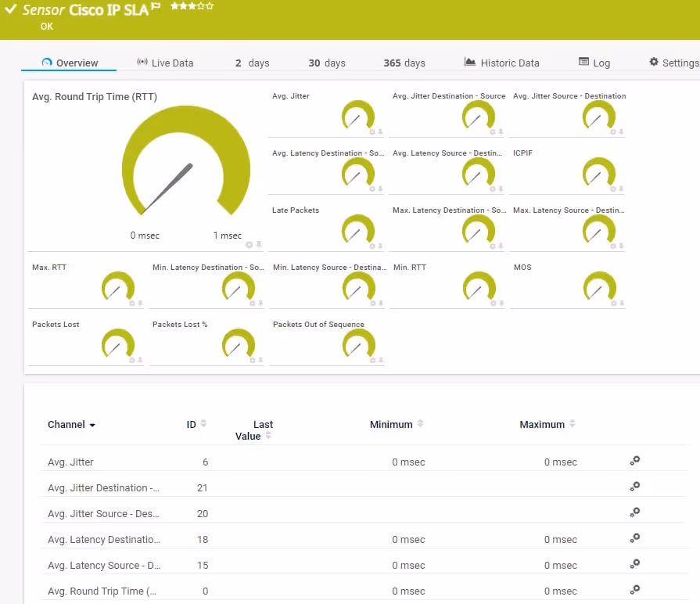
Task: Open the Avg. Latency Source channel row
Action: [x=104, y=565]
